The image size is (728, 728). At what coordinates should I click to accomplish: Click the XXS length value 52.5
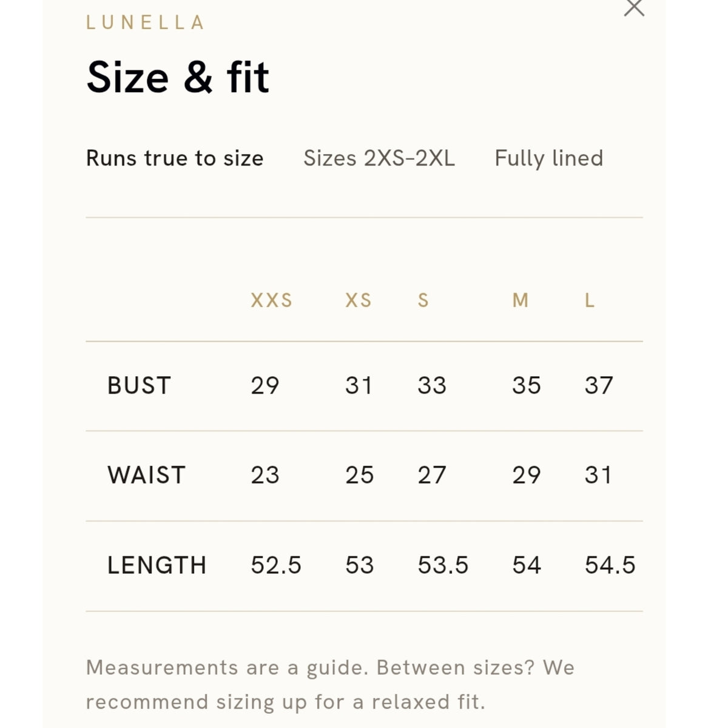[x=276, y=565]
